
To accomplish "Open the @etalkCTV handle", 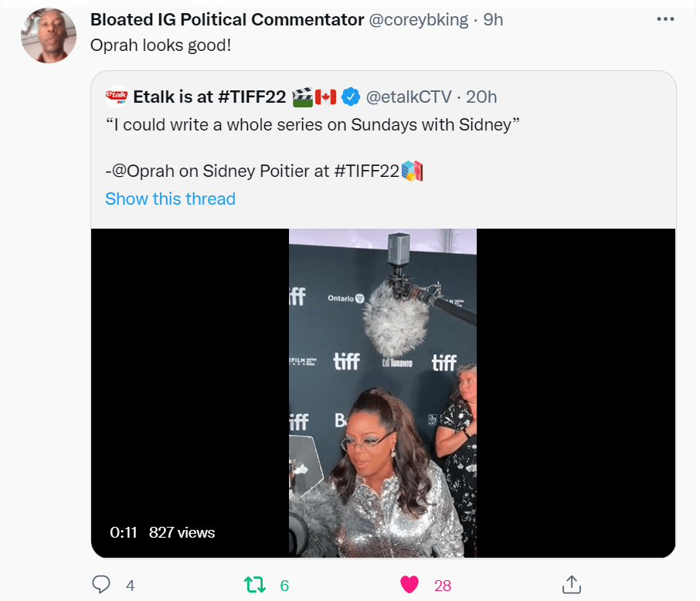I will (407, 97).
